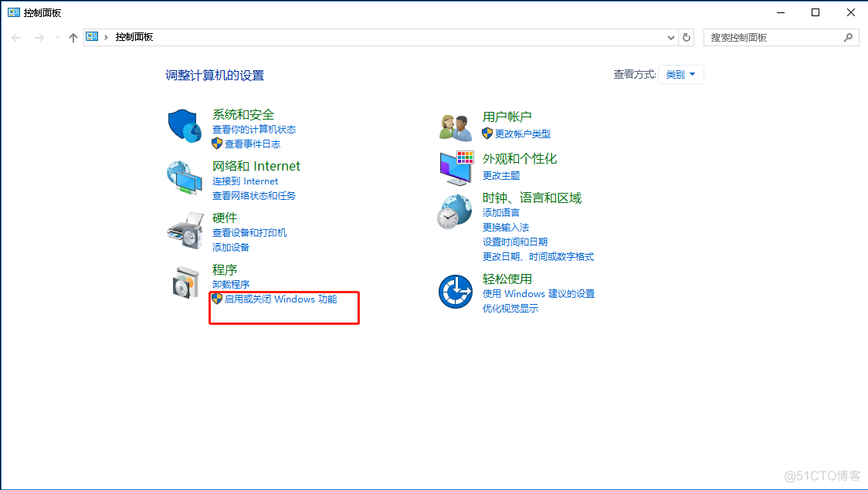
Task: Open 查看事件日志 link
Action: pos(253,144)
